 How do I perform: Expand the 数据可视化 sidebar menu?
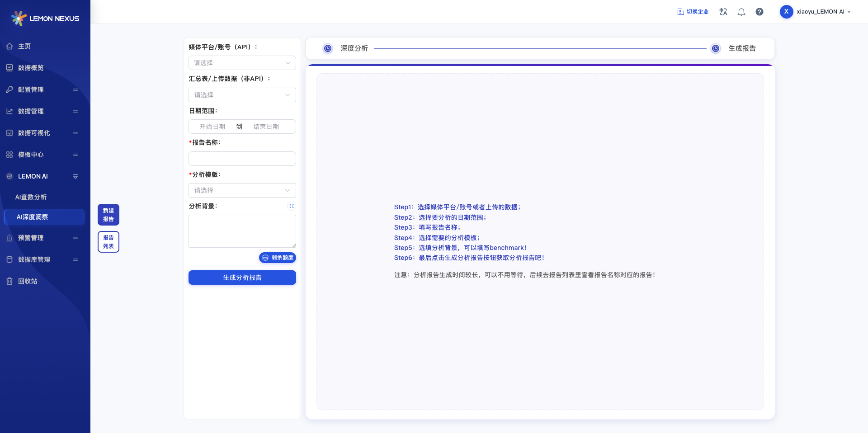[x=45, y=133]
